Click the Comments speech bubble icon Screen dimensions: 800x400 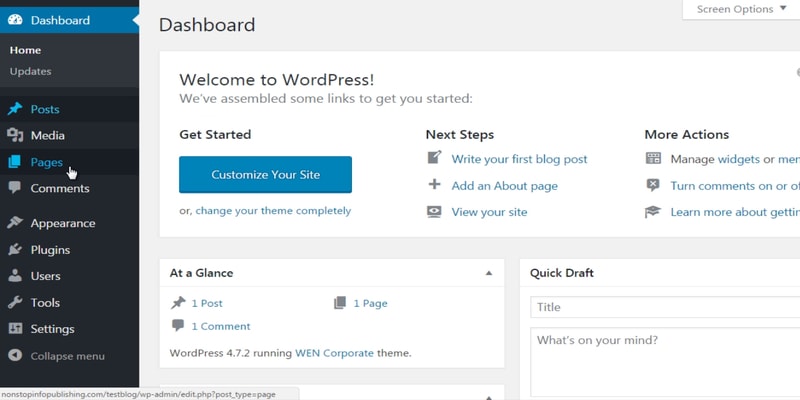pyautogui.click(x=14, y=188)
